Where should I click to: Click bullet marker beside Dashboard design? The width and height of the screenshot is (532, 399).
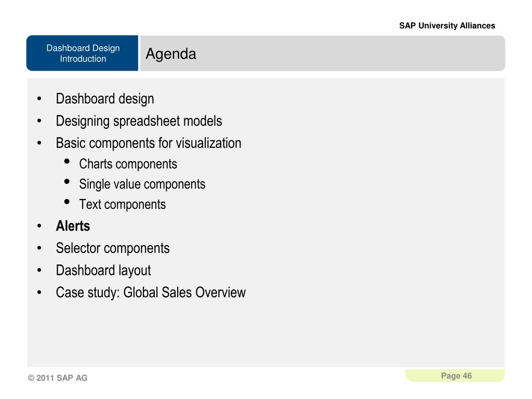pos(39,99)
